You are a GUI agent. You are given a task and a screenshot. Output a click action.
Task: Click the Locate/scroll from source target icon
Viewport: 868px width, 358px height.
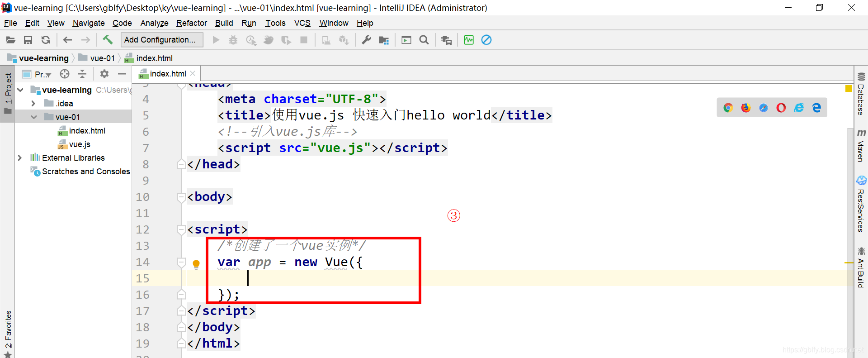point(65,74)
